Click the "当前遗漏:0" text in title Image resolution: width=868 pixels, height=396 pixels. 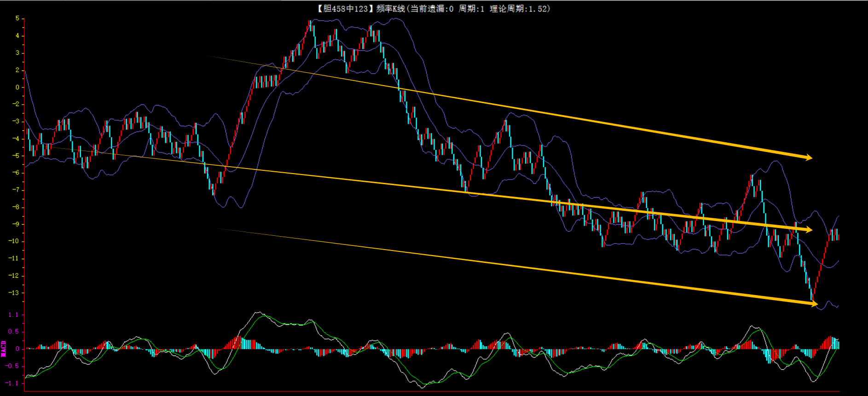tap(432, 9)
